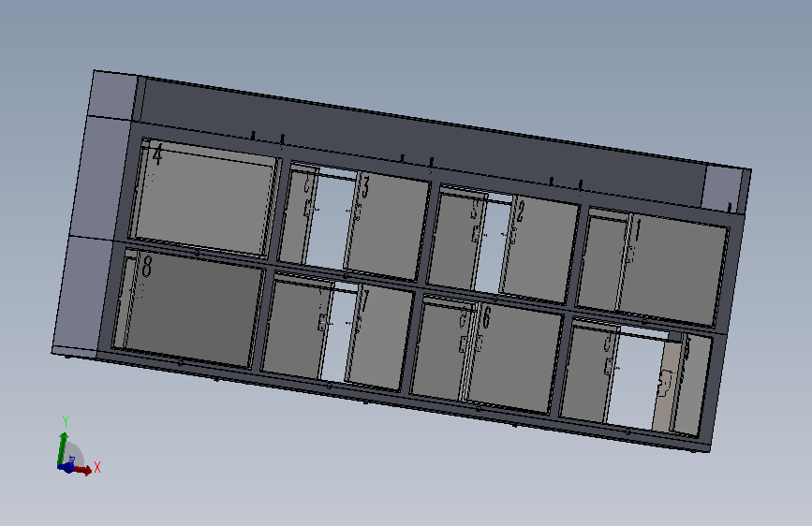Click the red X axis arrow of the triad

(x=82, y=470)
